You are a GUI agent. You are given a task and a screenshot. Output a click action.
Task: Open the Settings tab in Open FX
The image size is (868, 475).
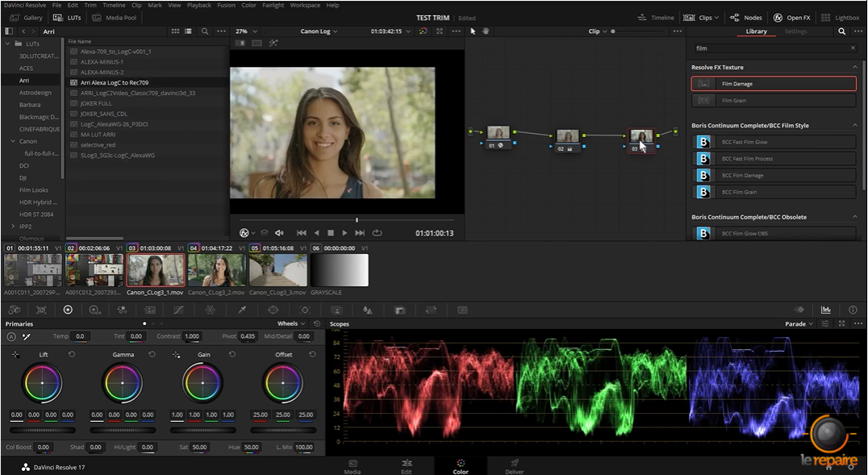tap(795, 31)
